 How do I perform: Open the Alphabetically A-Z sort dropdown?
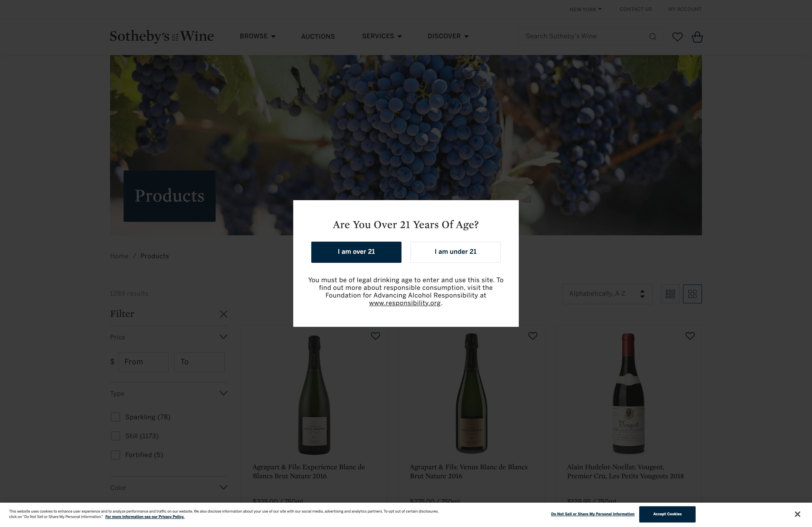[607, 294]
